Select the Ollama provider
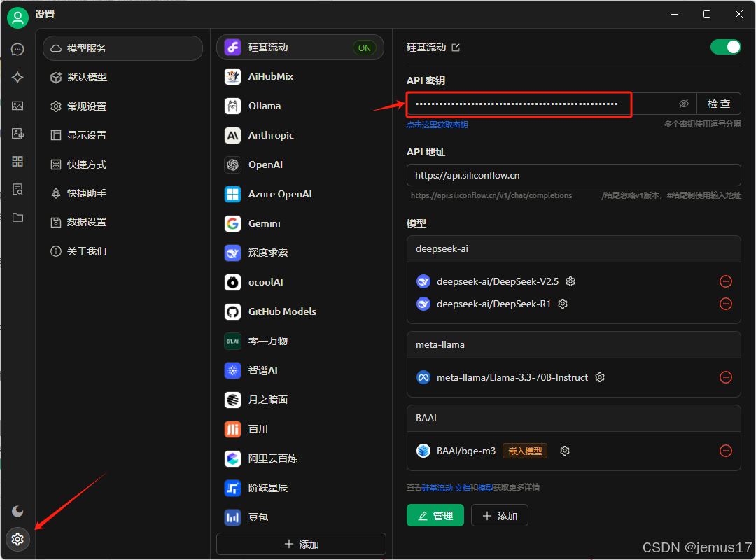 [300, 106]
